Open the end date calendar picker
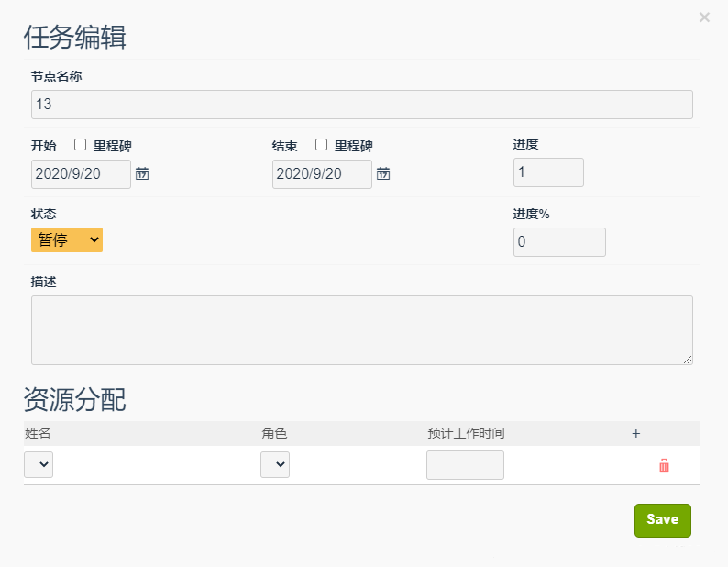The width and height of the screenshot is (728, 567). [x=383, y=173]
